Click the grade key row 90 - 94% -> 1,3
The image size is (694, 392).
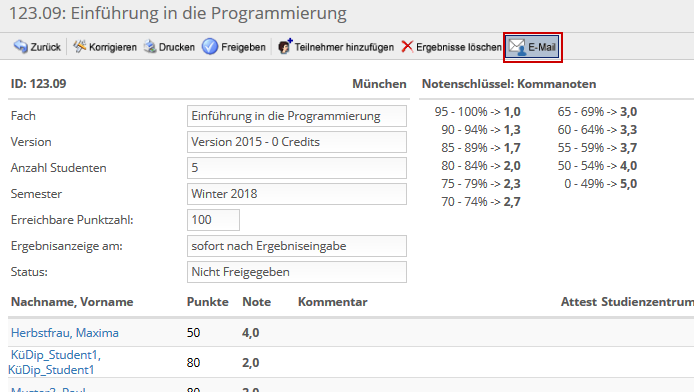(x=481, y=130)
